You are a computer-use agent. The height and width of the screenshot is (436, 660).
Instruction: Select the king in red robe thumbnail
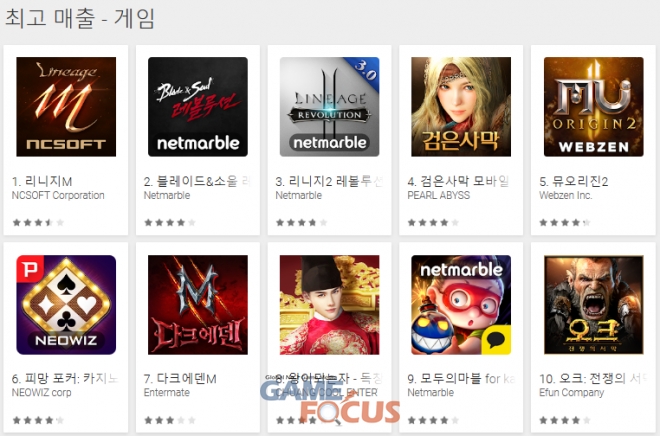330,305
